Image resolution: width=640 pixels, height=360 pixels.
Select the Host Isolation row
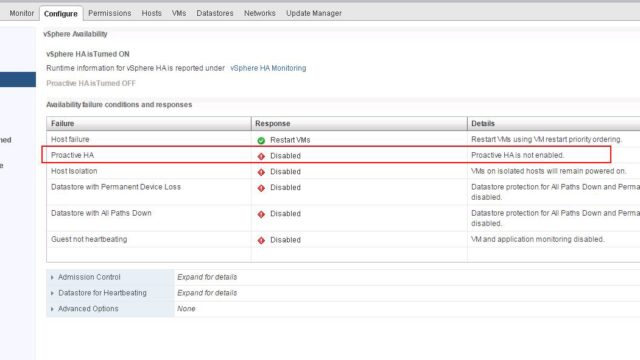click(x=343, y=171)
